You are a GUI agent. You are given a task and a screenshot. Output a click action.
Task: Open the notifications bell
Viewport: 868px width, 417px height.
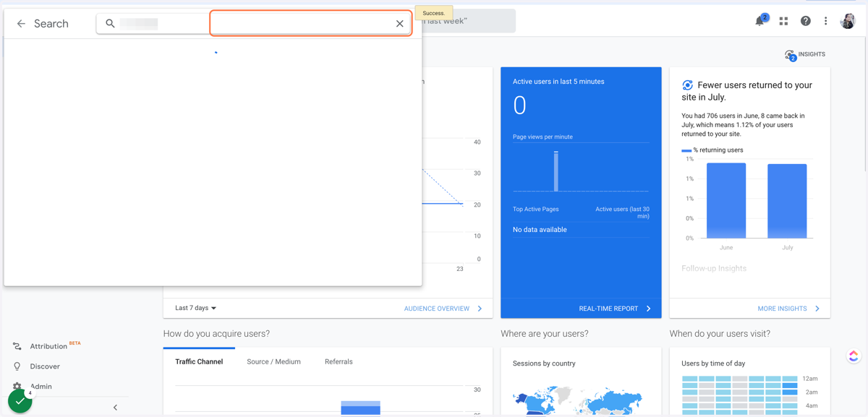point(760,21)
